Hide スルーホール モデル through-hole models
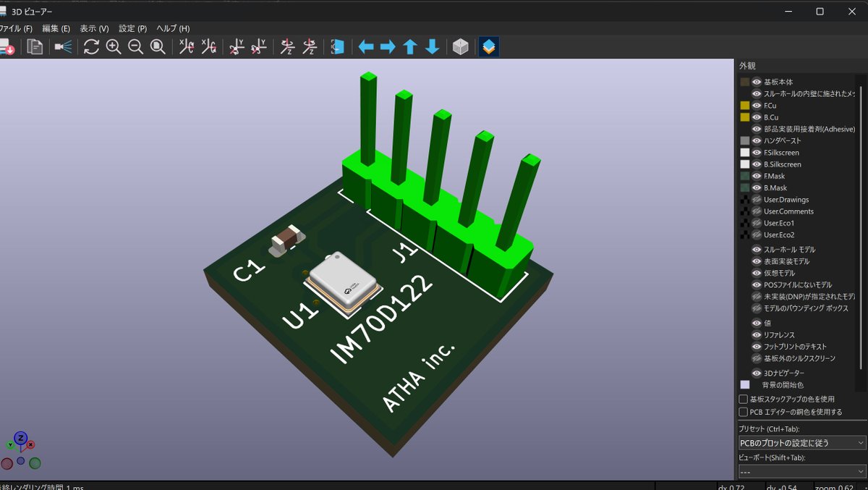 coord(757,250)
